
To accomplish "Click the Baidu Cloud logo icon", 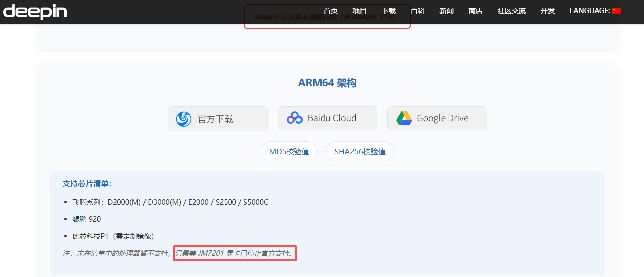I will 295,119.
